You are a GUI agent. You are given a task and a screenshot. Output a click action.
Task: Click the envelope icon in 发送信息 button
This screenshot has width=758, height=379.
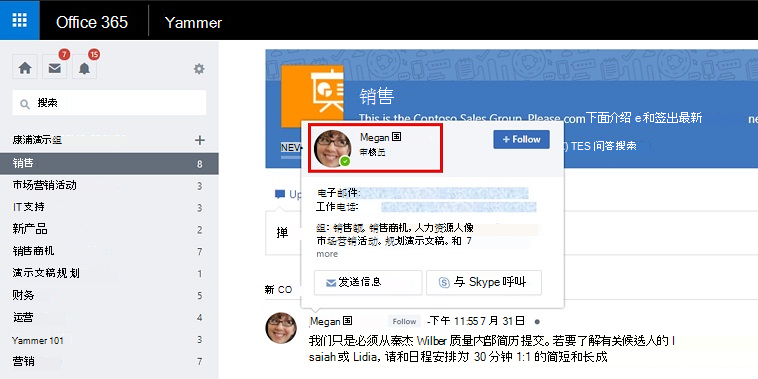[x=331, y=283]
